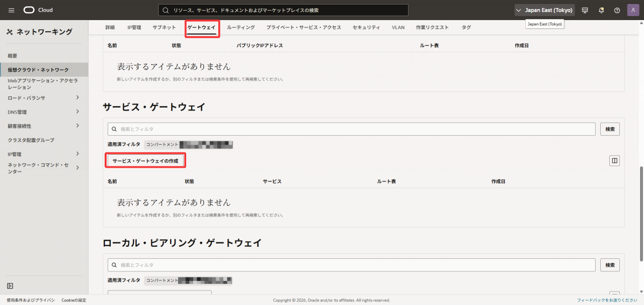The height and width of the screenshot is (305, 644).
Task: Switch to the IP管理 tab
Action: [134, 27]
